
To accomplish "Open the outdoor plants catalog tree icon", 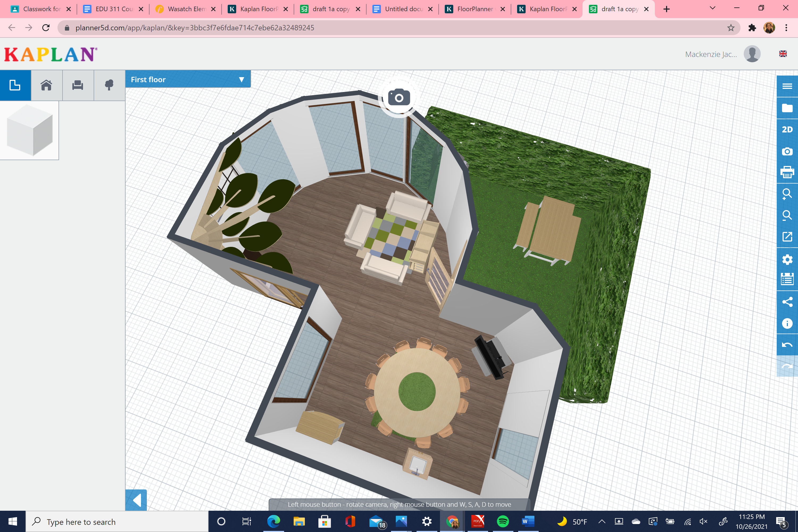I will (x=109, y=85).
